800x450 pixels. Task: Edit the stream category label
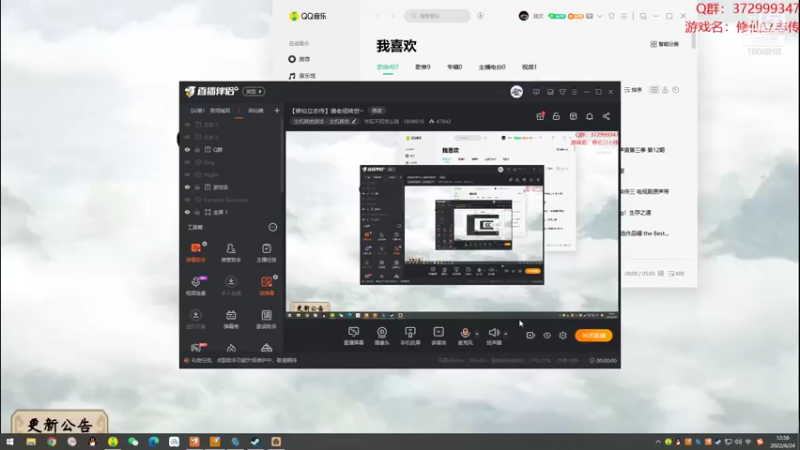[324, 121]
